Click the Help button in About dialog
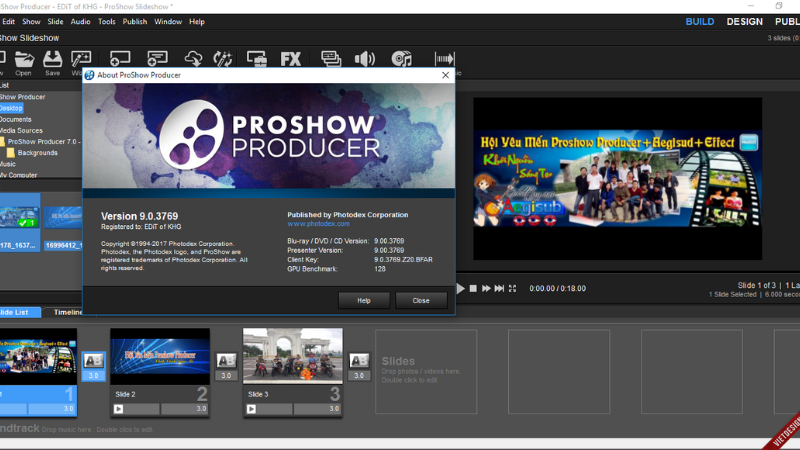The height and width of the screenshot is (450, 800). tap(364, 300)
